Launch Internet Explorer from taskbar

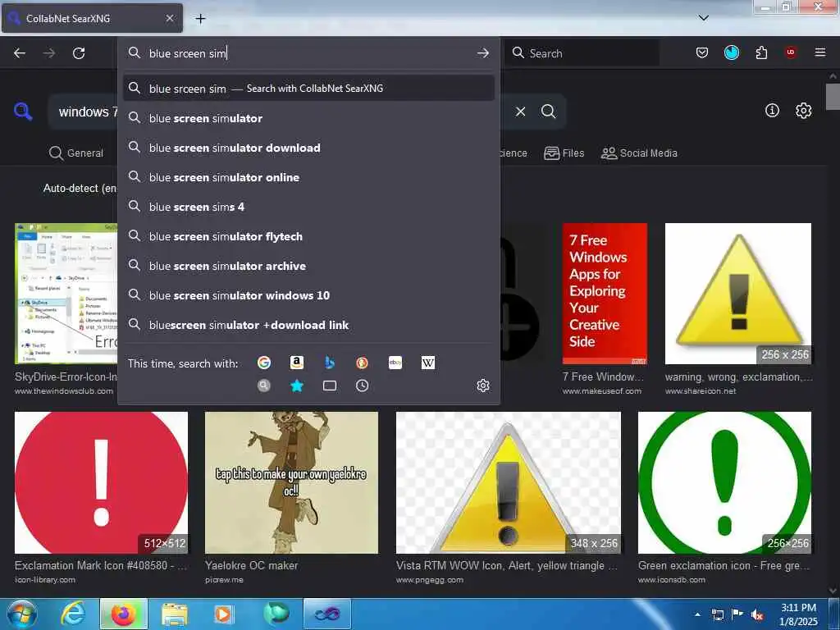pyautogui.click(x=73, y=614)
